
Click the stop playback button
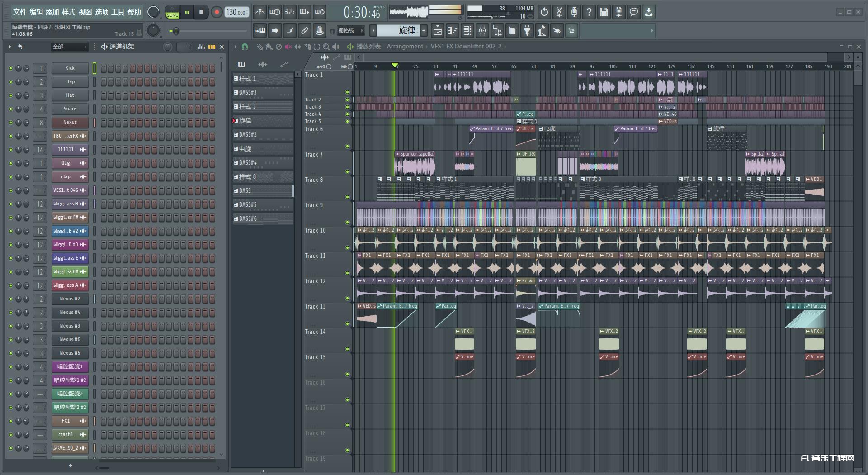[201, 12]
